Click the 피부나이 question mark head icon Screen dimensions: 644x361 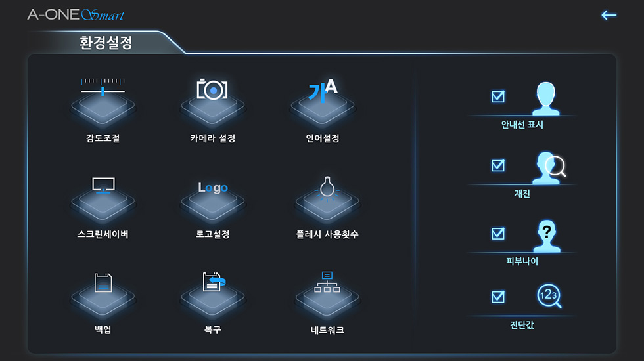pos(547,236)
